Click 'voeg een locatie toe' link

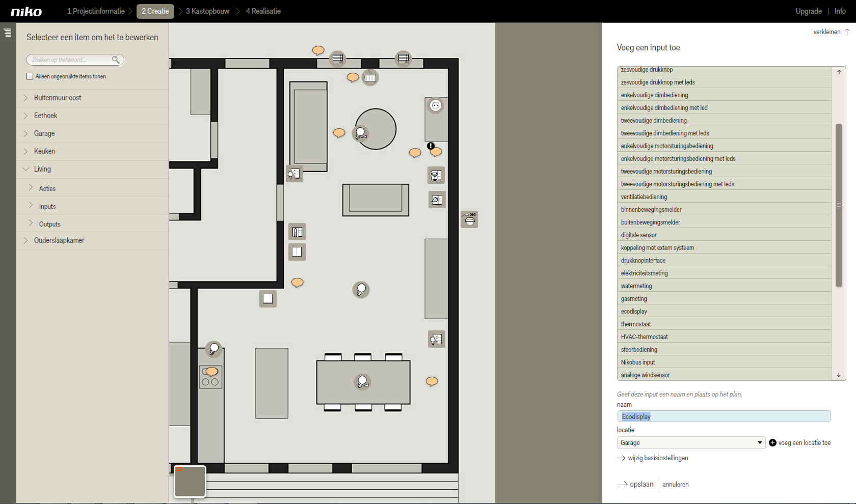tap(800, 443)
